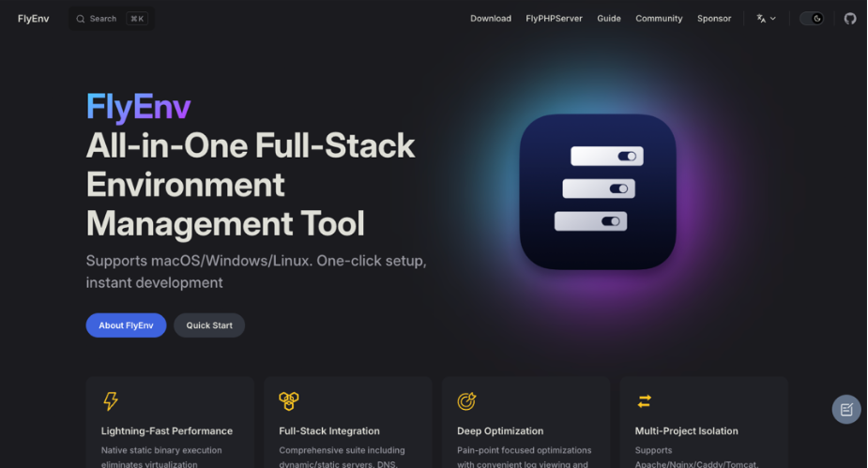Click the FlyEnv app logo image

coord(598,192)
